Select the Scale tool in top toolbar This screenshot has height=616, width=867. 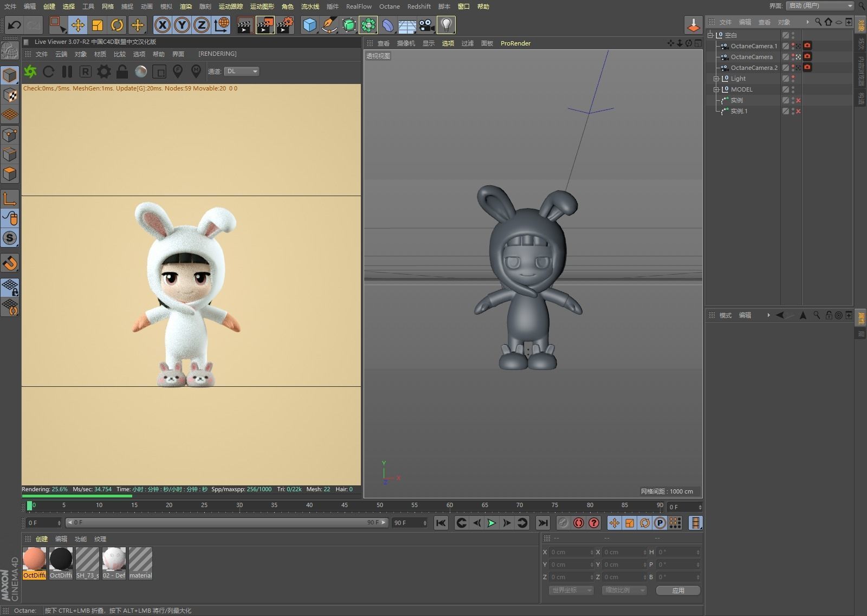click(98, 25)
